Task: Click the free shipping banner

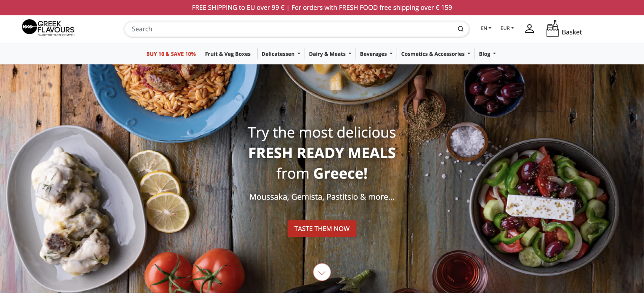Action: click(x=322, y=8)
